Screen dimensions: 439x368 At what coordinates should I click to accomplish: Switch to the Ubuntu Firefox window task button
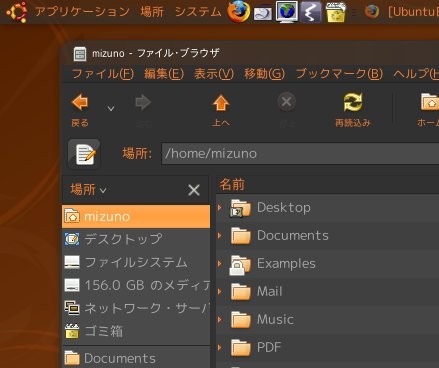[x=402, y=12]
